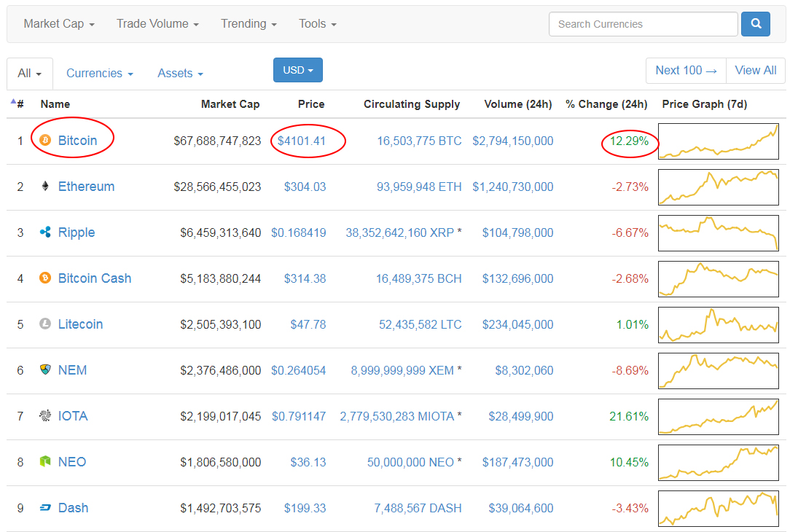
Task: Click Dash's supply 7,488,567 DASH
Action: click(x=418, y=509)
